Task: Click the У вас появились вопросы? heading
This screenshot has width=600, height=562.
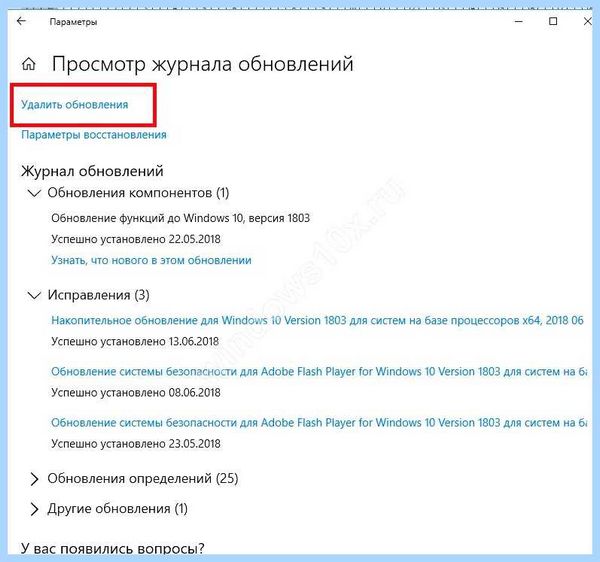Action: [x=113, y=549]
